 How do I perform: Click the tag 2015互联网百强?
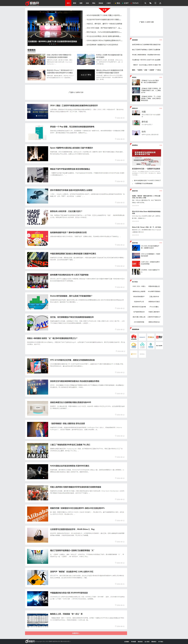[x=139, y=322]
